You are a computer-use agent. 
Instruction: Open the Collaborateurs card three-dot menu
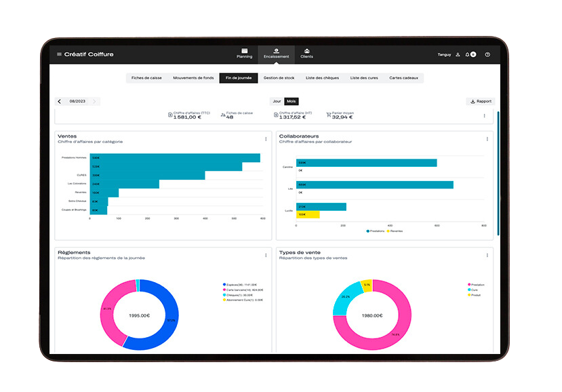[x=487, y=139]
